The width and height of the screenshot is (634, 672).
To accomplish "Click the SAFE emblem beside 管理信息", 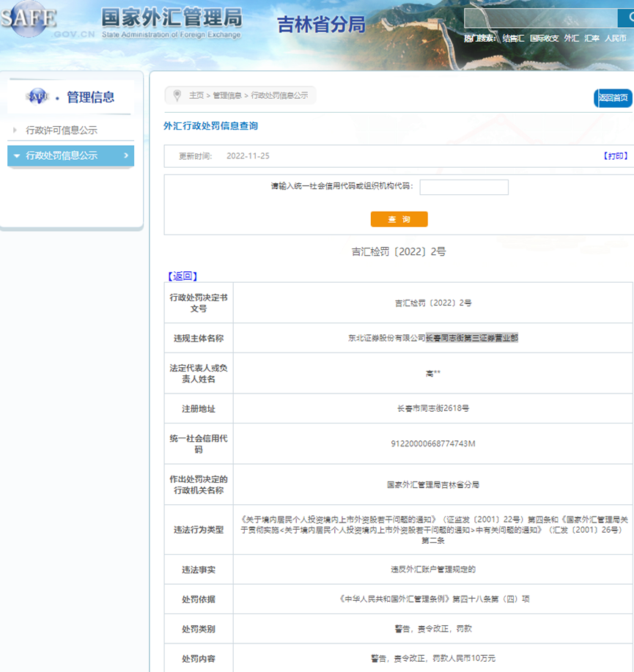I will pos(37,97).
